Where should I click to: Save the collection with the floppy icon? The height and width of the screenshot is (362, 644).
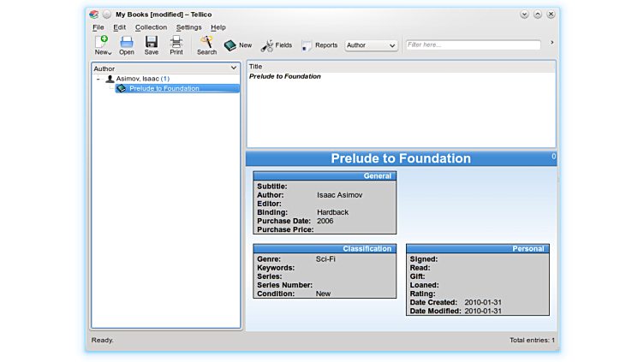tap(152, 45)
